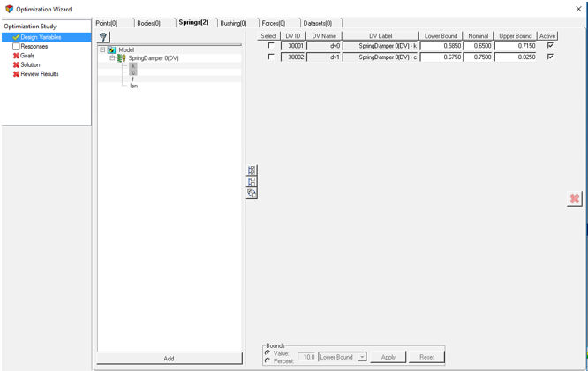Switch to the Bushing(0) tab
Image resolution: width=588 pixels, height=371 pixels.
point(234,23)
